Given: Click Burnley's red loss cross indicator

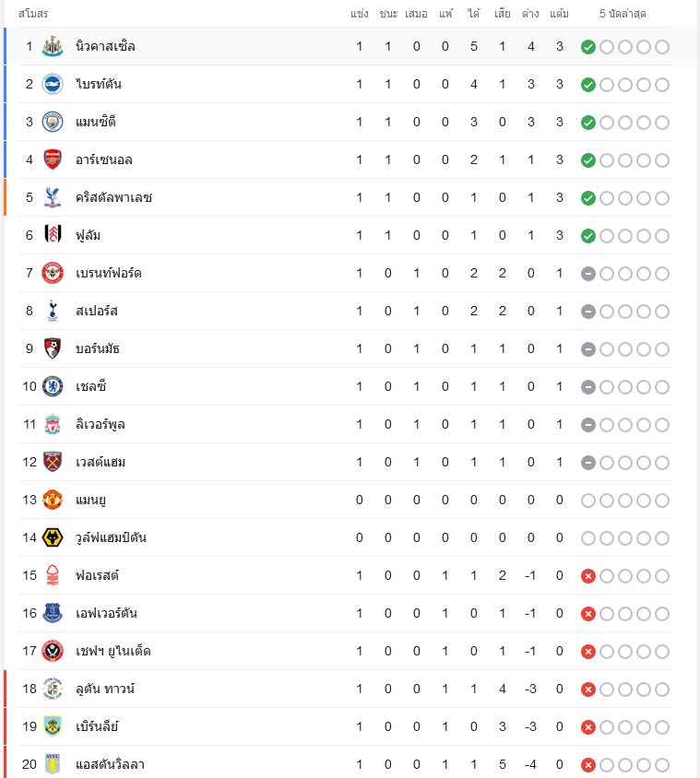Looking at the screenshot, I should click(x=587, y=727).
